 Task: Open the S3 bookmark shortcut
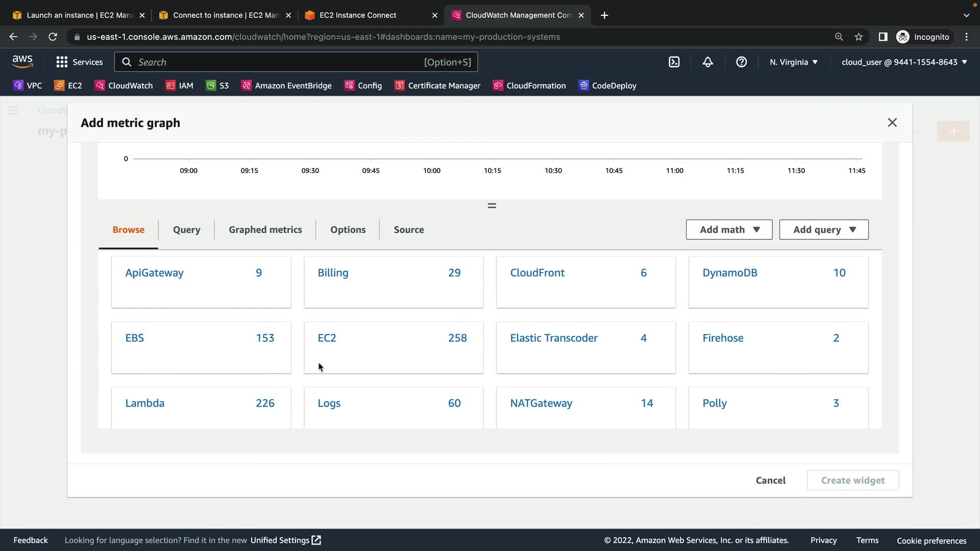tap(217, 86)
